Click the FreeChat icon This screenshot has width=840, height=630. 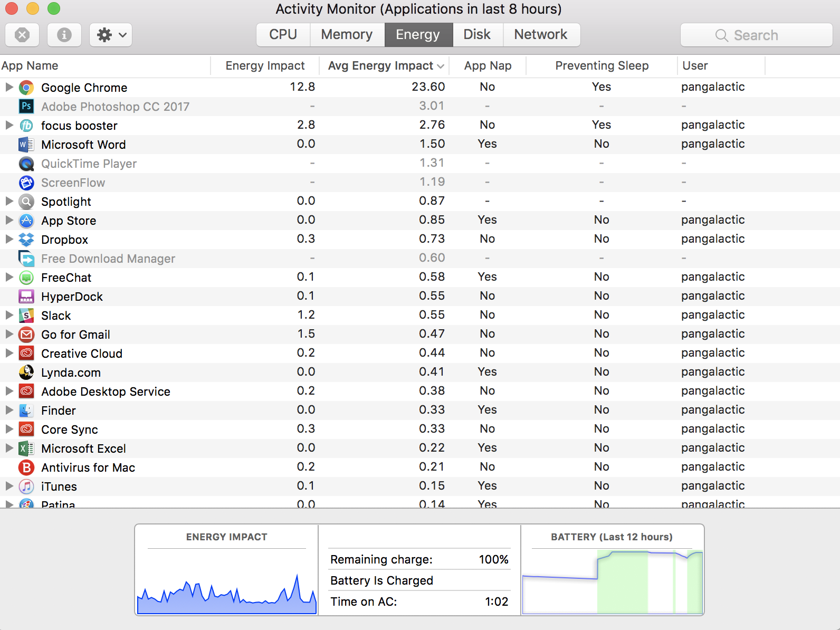[26, 278]
